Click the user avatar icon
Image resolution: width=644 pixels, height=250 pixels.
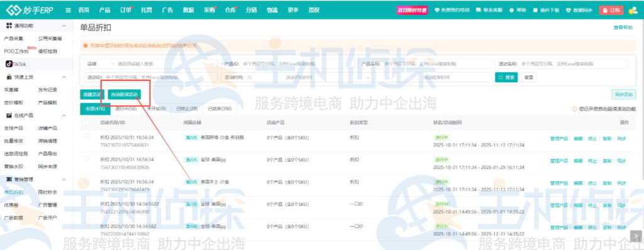pyautogui.click(x=633, y=10)
